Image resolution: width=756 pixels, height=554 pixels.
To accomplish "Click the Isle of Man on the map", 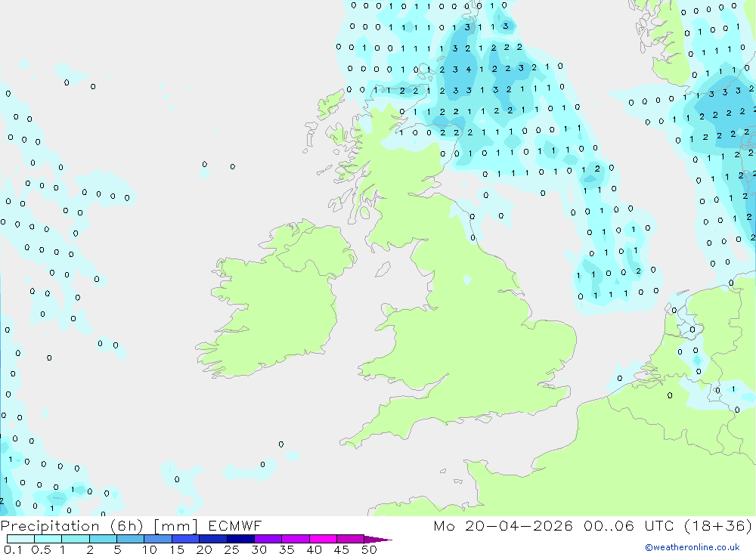I will point(383,269).
